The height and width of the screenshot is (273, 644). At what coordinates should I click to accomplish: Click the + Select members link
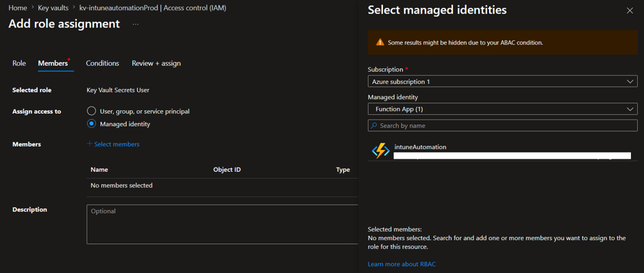click(113, 144)
